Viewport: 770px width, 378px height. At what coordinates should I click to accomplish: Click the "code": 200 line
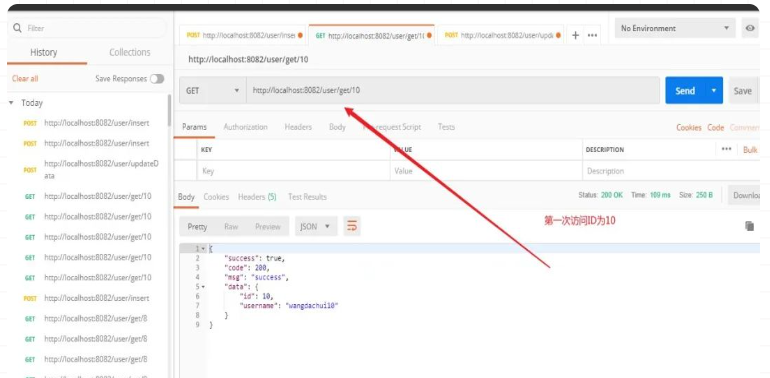click(247, 268)
